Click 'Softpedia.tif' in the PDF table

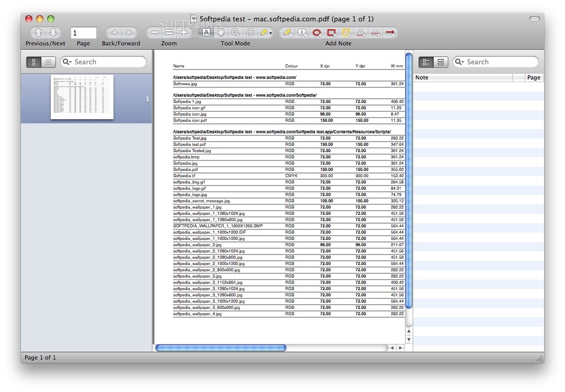pos(184,176)
